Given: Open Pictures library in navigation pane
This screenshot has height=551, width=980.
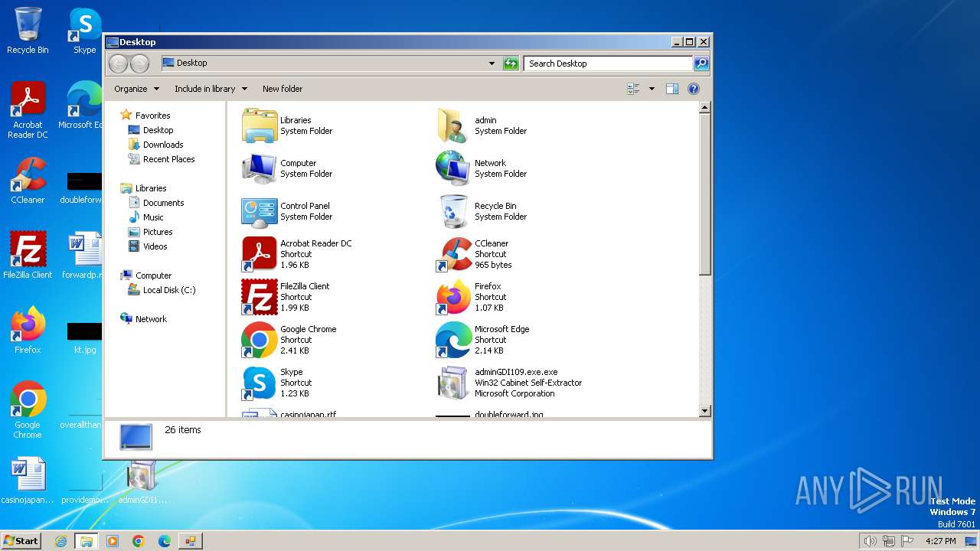Looking at the screenshot, I should tap(158, 232).
